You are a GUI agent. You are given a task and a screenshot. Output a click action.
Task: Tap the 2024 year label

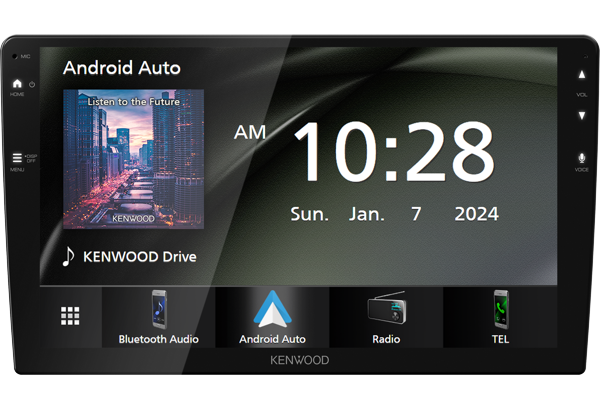(476, 214)
